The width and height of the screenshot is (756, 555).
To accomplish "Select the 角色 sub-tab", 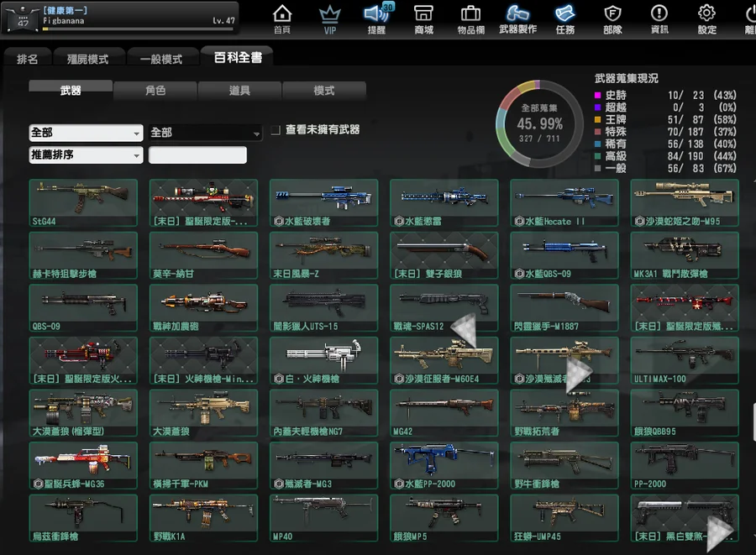I will point(155,90).
